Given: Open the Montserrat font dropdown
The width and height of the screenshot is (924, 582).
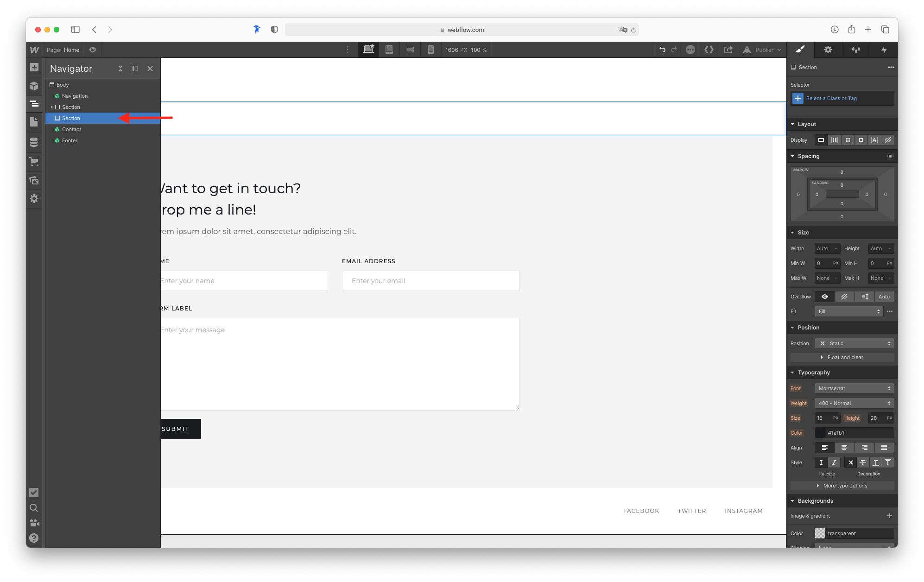Looking at the screenshot, I should point(854,388).
